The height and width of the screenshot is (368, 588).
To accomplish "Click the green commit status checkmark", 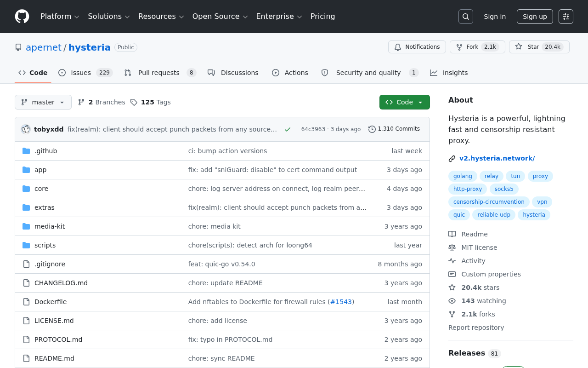I will [288, 129].
